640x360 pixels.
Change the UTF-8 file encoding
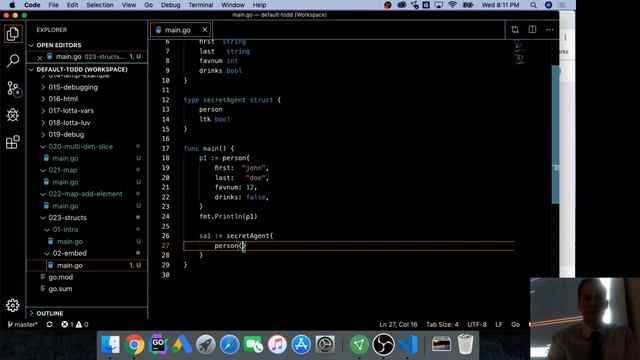[477, 324]
